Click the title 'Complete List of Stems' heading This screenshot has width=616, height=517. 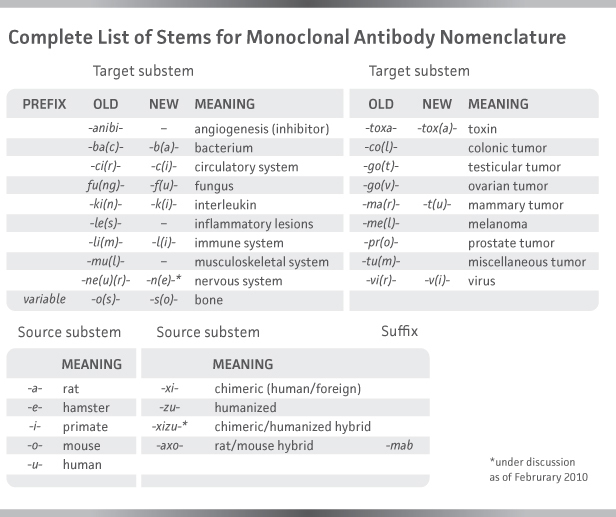287,37
